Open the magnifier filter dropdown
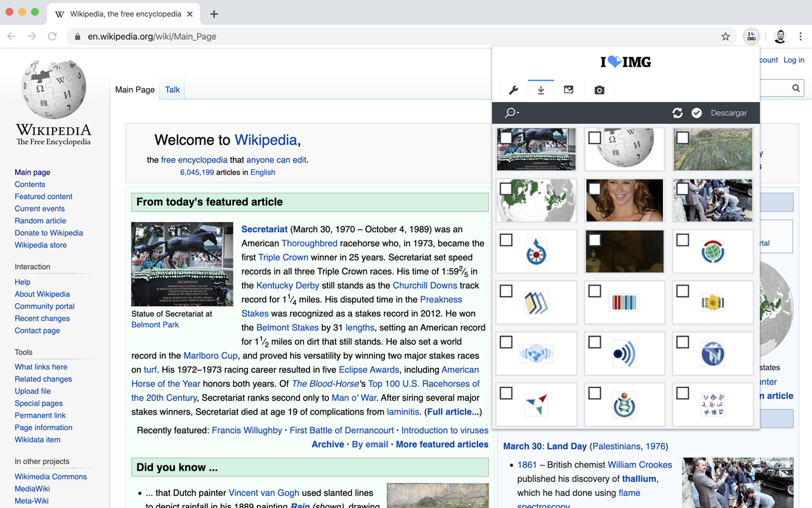Viewport: 812px width, 508px height. [511, 113]
